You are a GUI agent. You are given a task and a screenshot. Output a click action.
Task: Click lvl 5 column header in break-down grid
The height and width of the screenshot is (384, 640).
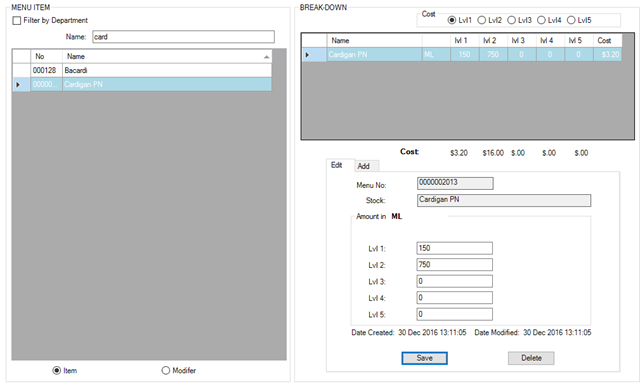(x=579, y=40)
